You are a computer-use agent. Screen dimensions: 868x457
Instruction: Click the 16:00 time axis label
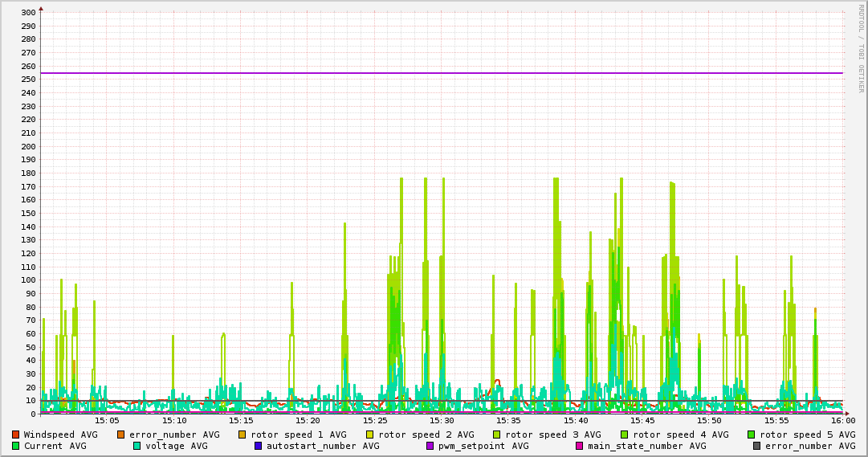tap(842, 420)
